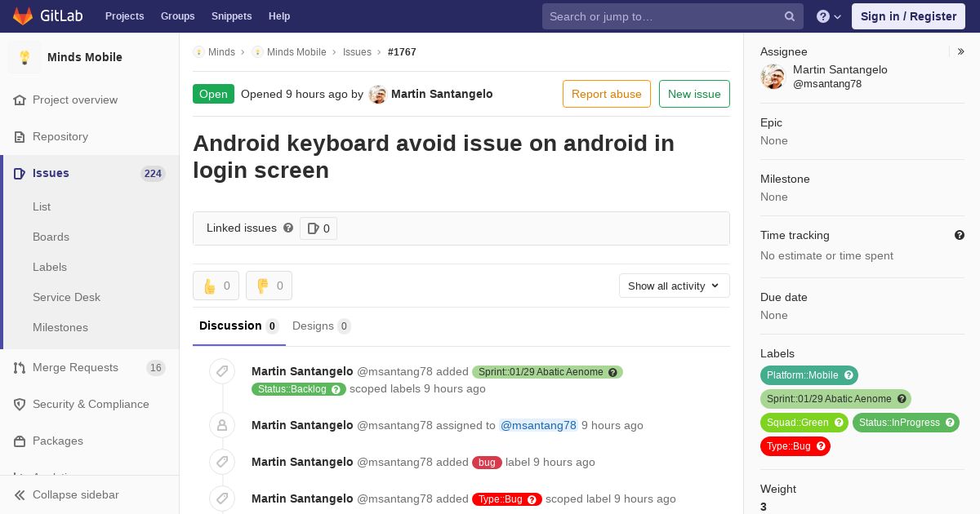Click the Report abuse button

coord(607,94)
